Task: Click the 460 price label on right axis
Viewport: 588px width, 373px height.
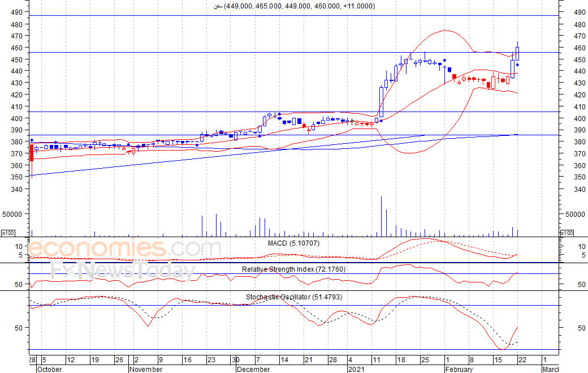Action: pos(580,48)
